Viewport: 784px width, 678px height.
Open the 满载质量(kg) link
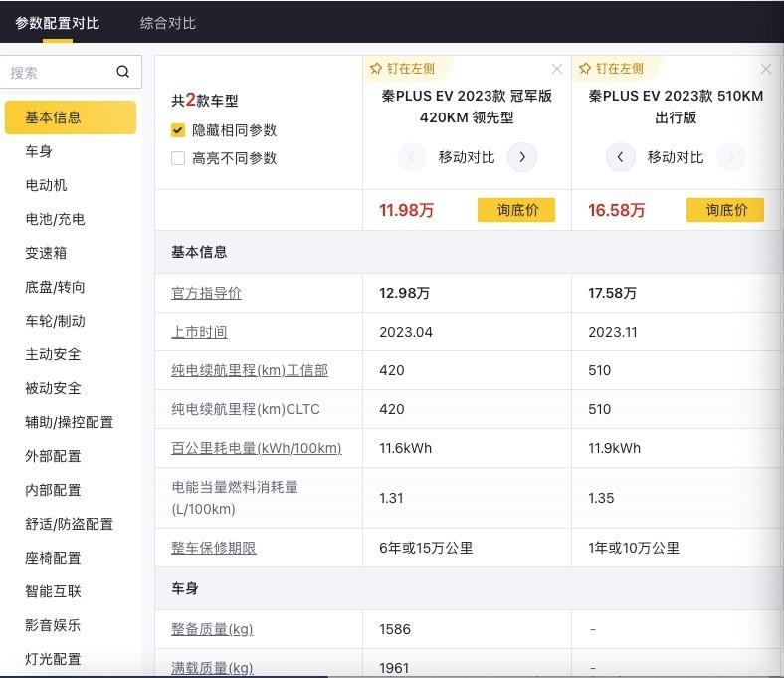tap(213, 667)
